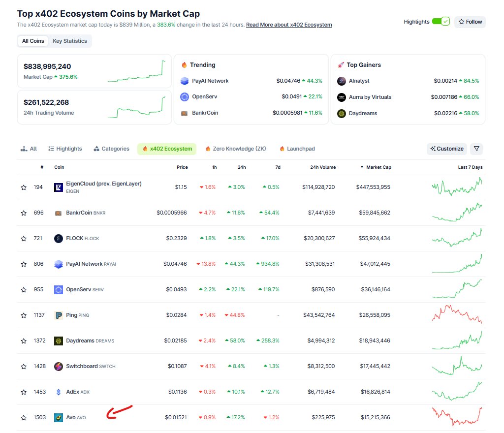Open the Customize table button
The height and width of the screenshot is (433, 504).
447,149
